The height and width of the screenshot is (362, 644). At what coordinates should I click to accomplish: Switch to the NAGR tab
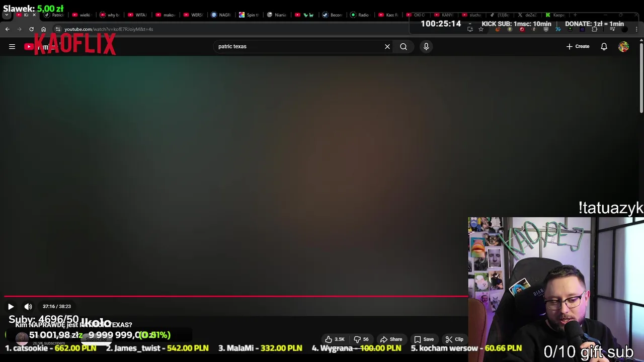(x=221, y=15)
